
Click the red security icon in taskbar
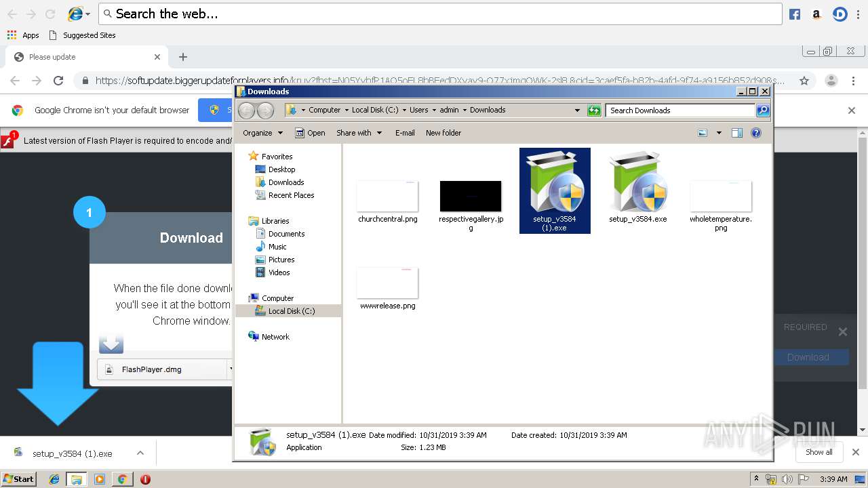point(145,479)
